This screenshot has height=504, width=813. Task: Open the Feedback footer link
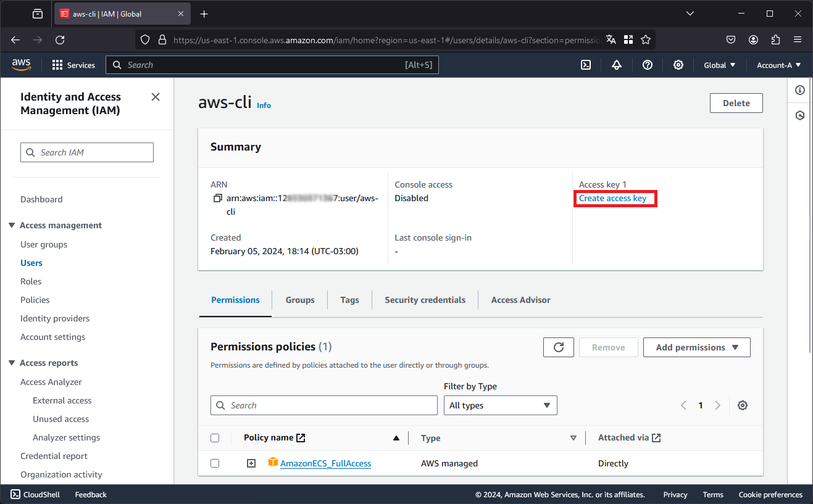tap(91, 495)
